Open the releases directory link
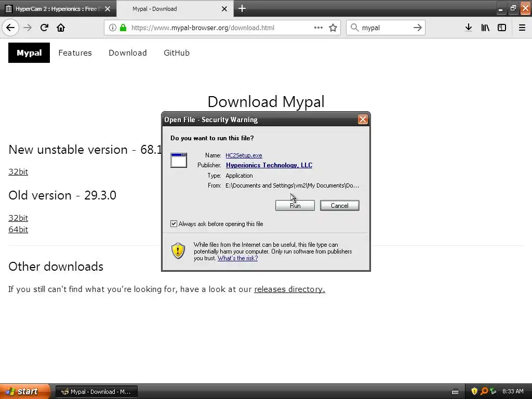The height and width of the screenshot is (399, 532). tap(289, 289)
